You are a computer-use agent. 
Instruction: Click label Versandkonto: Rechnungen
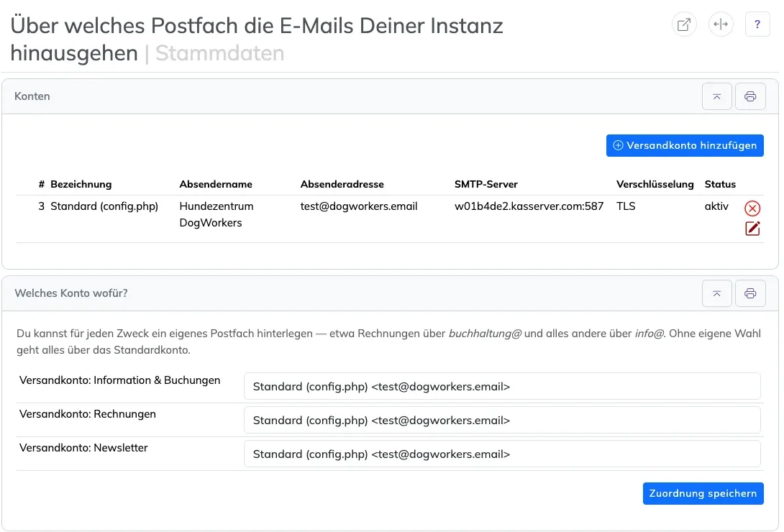point(88,414)
